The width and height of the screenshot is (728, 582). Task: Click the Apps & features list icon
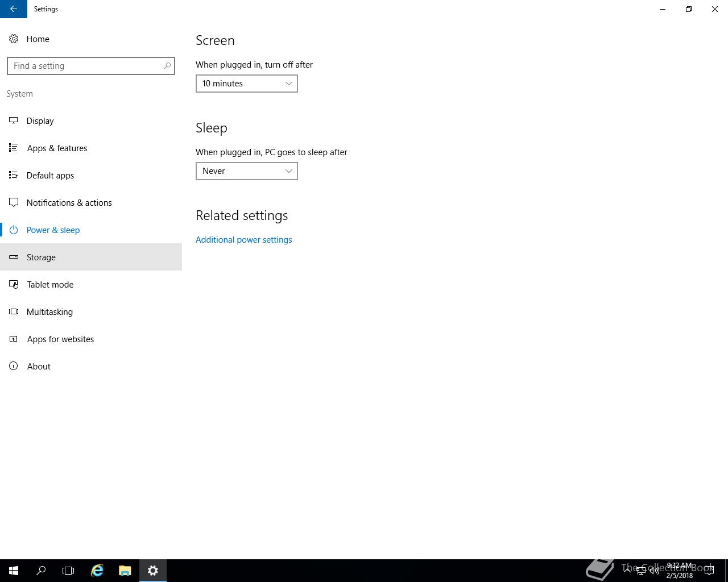pyautogui.click(x=14, y=148)
